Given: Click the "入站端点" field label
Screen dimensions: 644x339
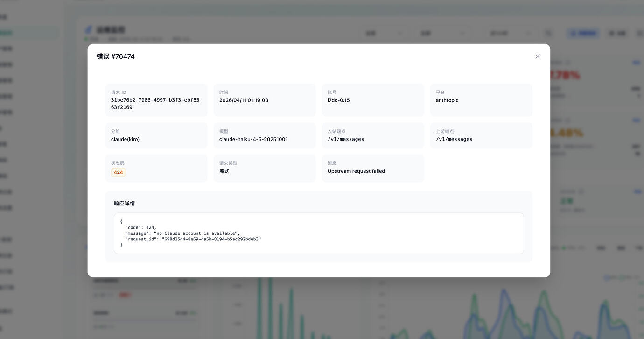Looking at the screenshot, I should coord(336,132).
